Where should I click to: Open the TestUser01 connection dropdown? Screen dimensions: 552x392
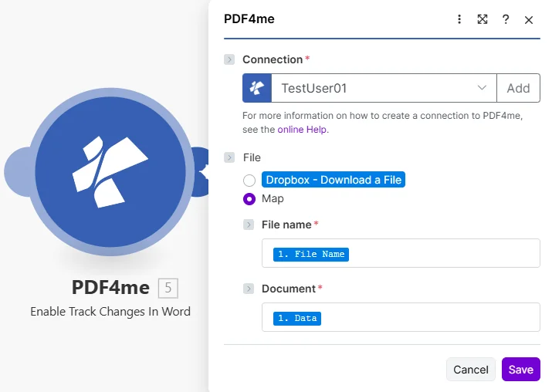click(x=384, y=88)
